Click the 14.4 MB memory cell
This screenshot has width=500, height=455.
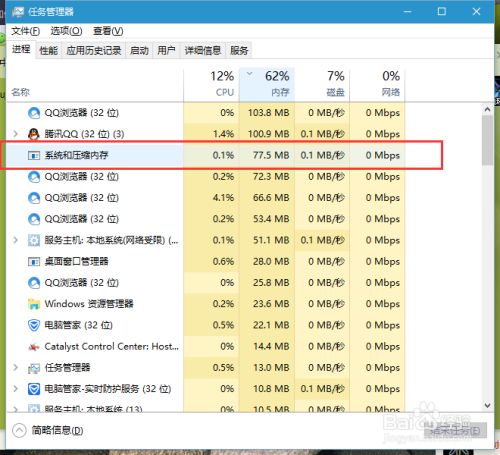coord(267,346)
